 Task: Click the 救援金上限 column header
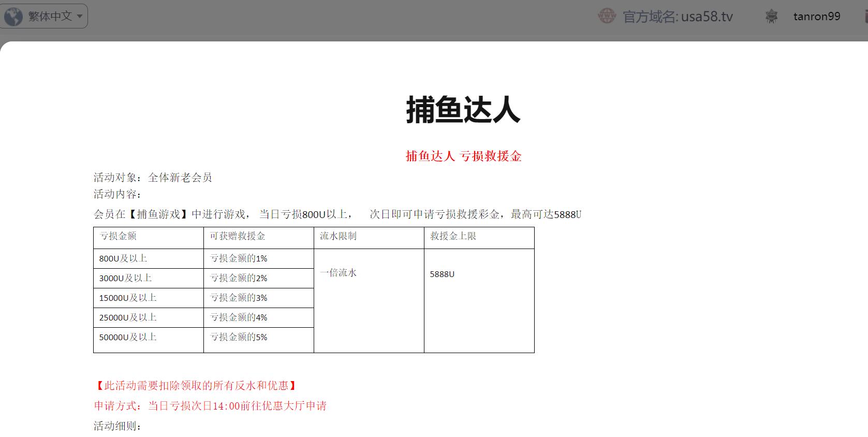pos(479,238)
